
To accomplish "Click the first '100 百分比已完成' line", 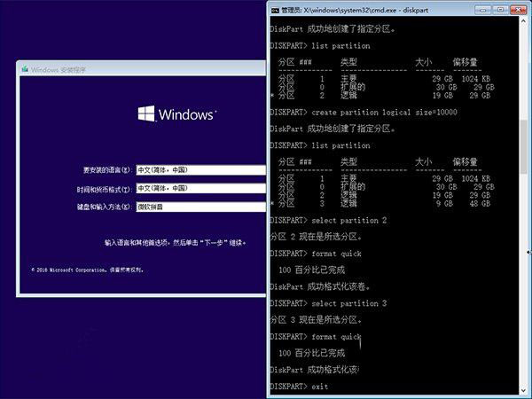I will point(311,270).
